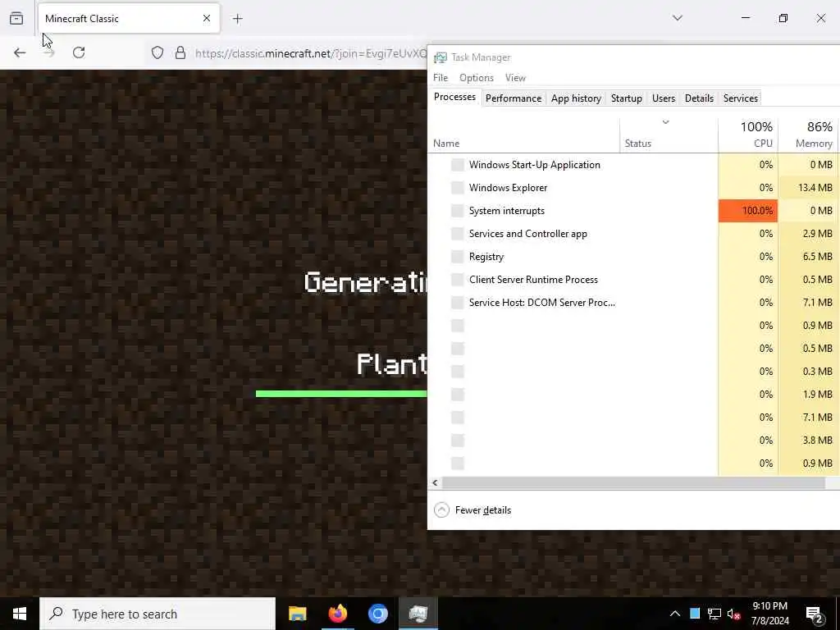Select Windows Explorer process row
The image size is (840, 630).
tap(633, 188)
